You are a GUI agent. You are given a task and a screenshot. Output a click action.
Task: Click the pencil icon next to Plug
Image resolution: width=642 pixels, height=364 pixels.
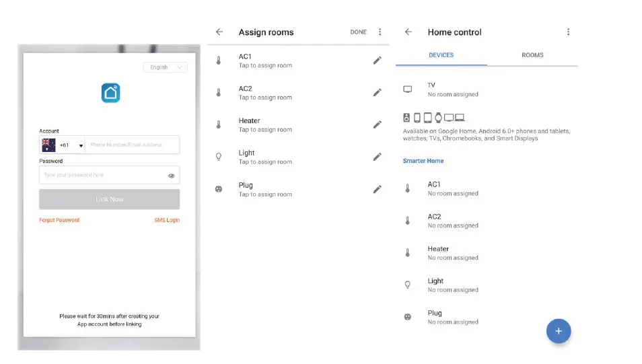(377, 190)
